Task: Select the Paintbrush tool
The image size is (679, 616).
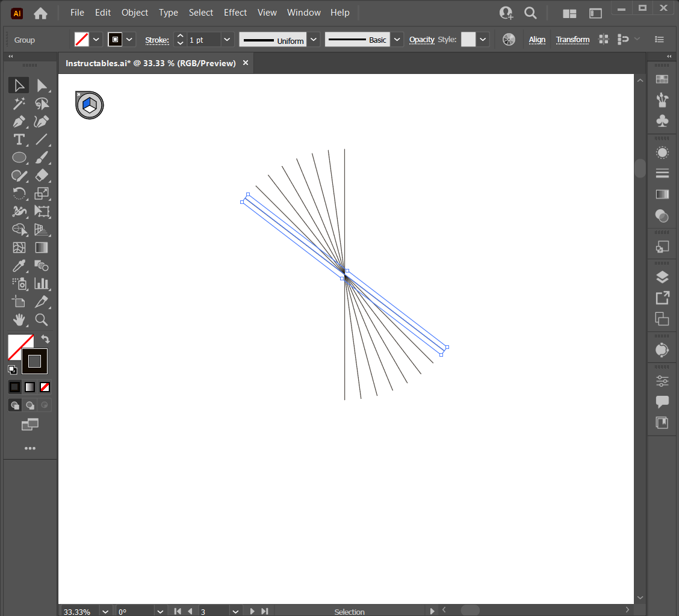Action: (42, 158)
